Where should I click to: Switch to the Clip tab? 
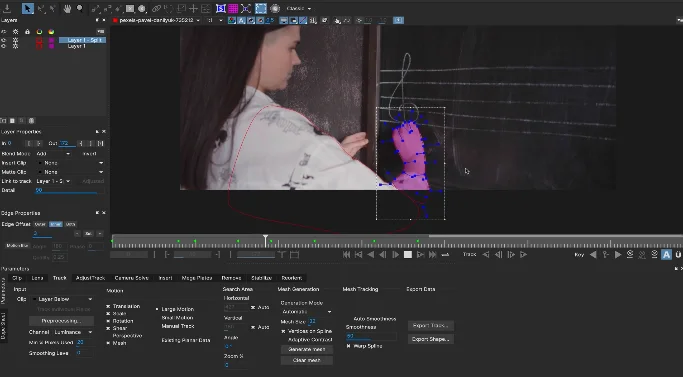[x=17, y=278]
